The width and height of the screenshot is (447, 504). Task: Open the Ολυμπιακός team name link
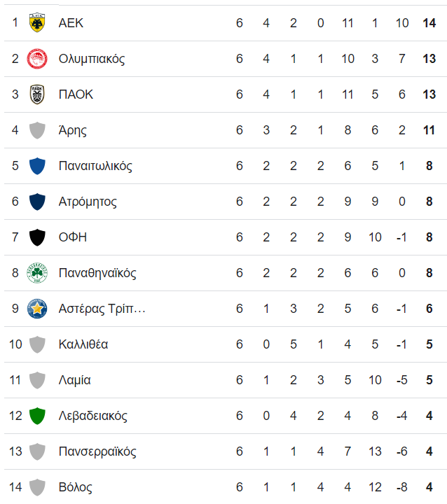[92, 59]
